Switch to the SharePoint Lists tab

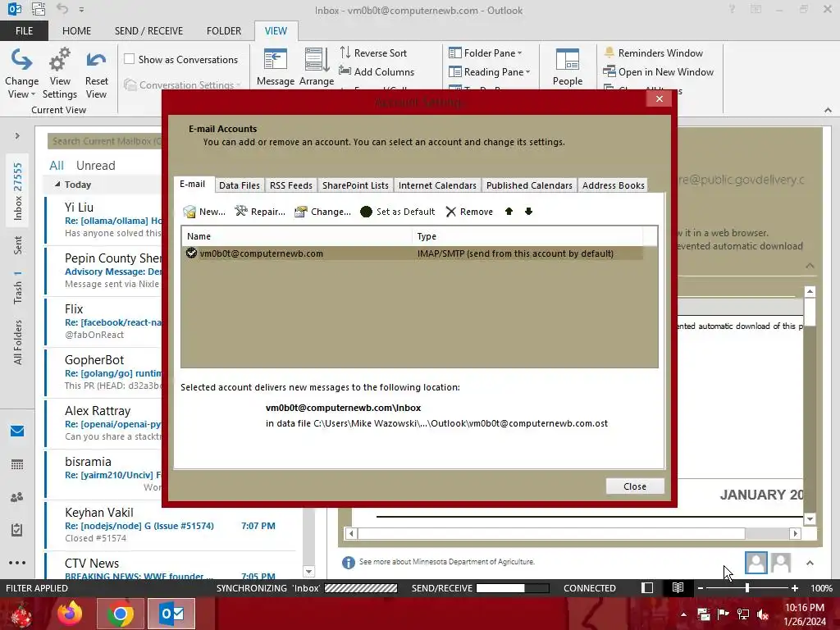point(355,185)
